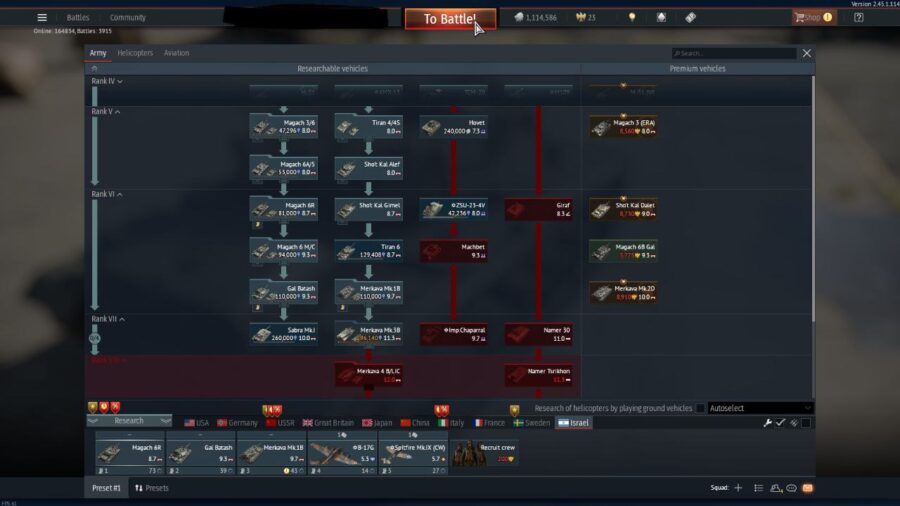
Task: Toggle helicopter research by ground vehicles checkbox
Action: tap(700, 408)
